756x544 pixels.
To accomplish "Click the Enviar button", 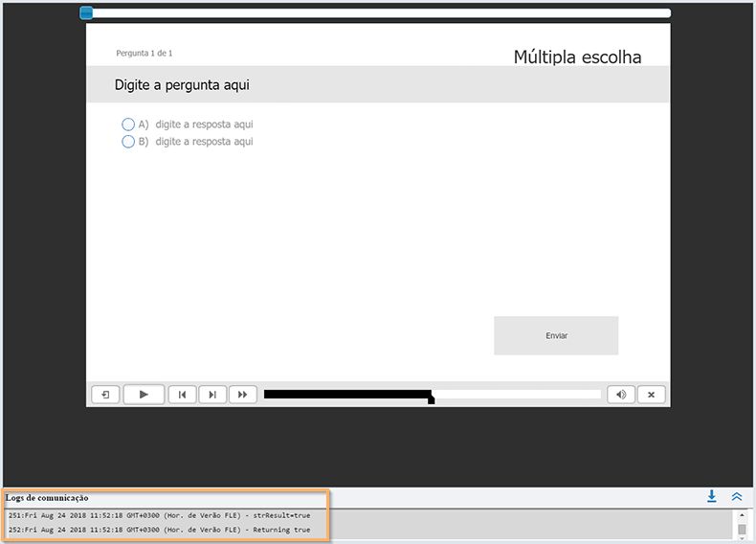I will click(x=556, y=335).
